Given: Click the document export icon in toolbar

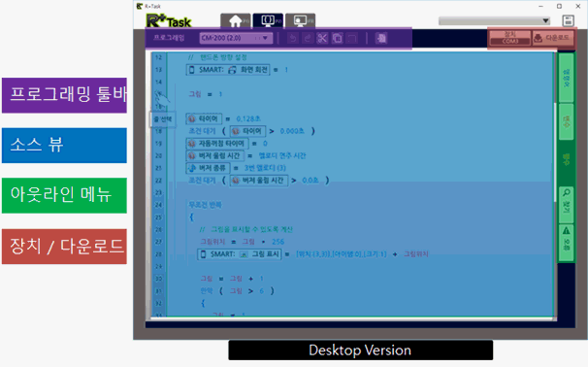Looking at the screenshot, I should (x=381, y=38).
